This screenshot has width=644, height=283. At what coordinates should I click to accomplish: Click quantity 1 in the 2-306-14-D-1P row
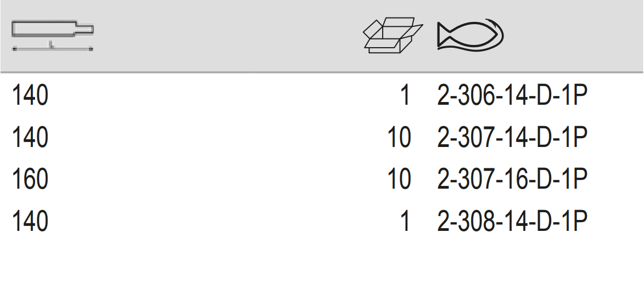coord(405,96)
